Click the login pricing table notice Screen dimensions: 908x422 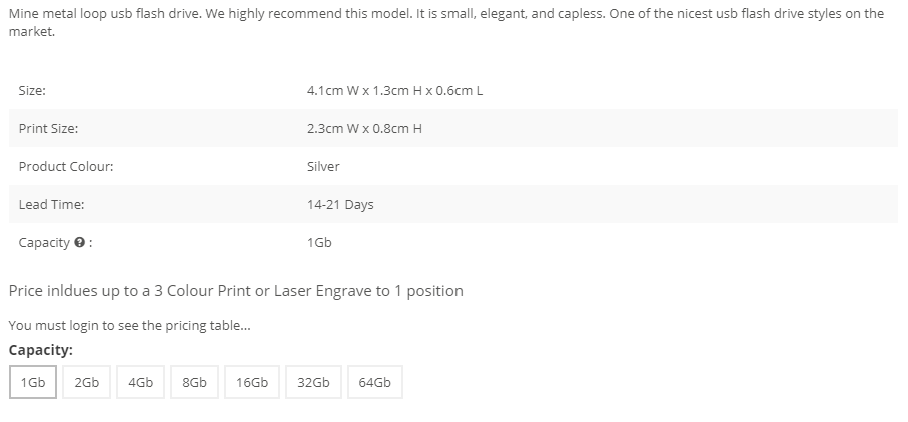pos(130,325)
